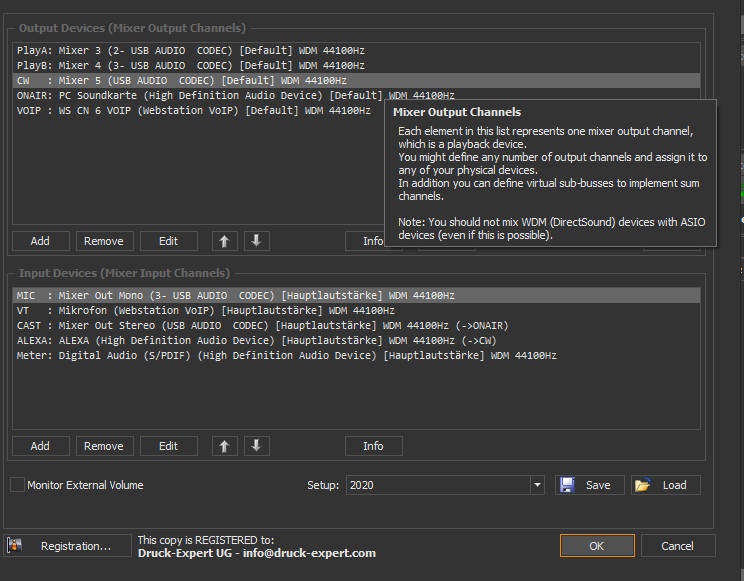The image size is (744, 581).
Task: Expand the Setup dropdown showing 2020
Action: pos(537,485)
